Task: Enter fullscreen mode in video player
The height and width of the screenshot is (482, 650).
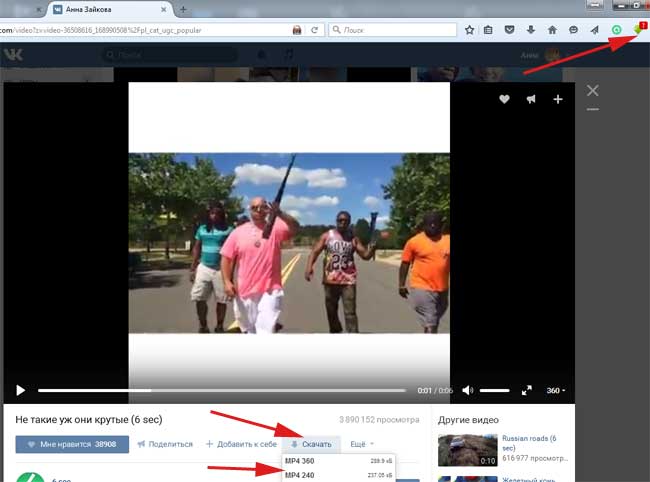Action: [527, 390]
